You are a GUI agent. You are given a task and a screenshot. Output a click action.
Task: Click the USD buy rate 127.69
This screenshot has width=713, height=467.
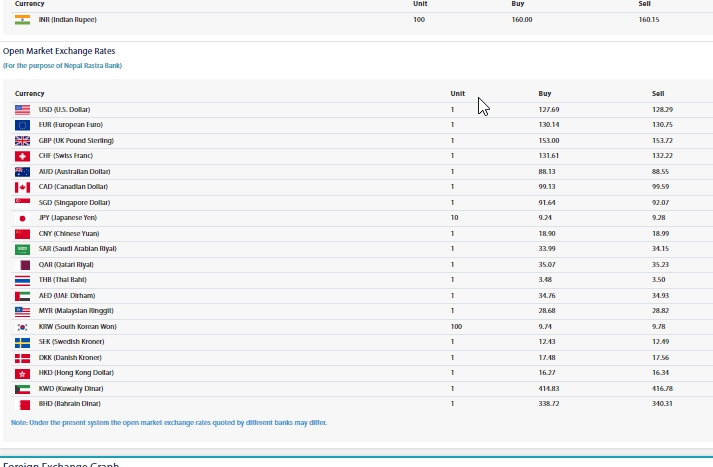tap(548, 109)
